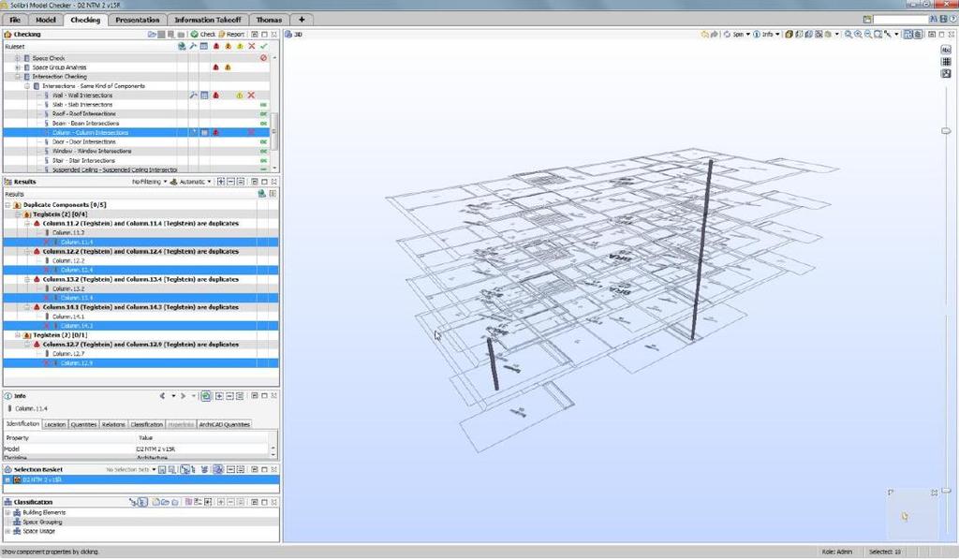Click red severity icon on Wall - Wall Intersections
Screen dimensions: 959x560
pyautogui.click(x=216, y=96)
